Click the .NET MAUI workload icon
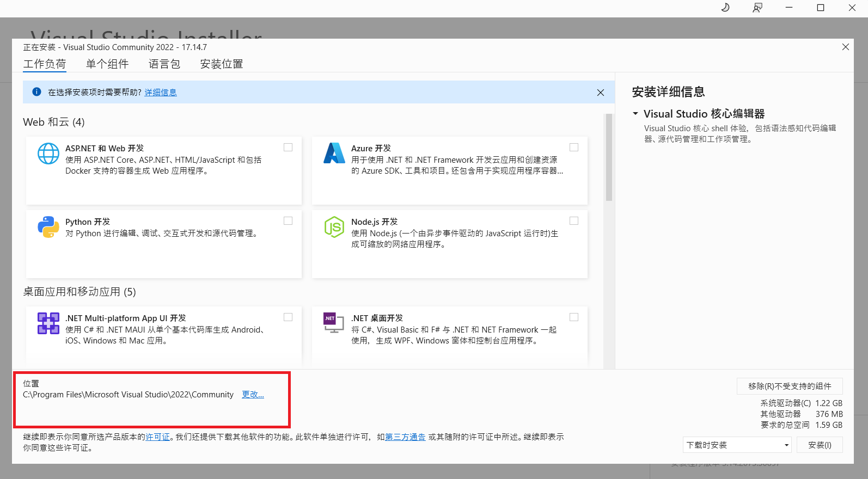This screenshot has width=868, height=479. [48, 323]
